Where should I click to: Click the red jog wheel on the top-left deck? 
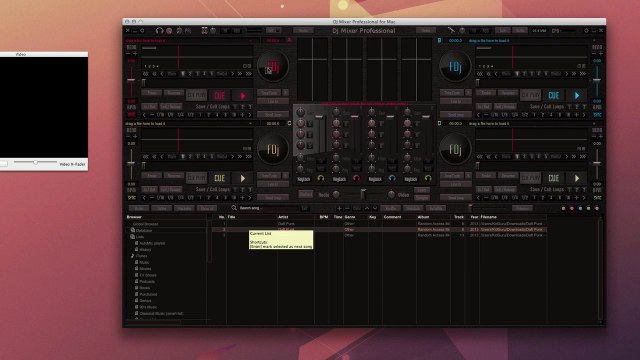point(273,67)
